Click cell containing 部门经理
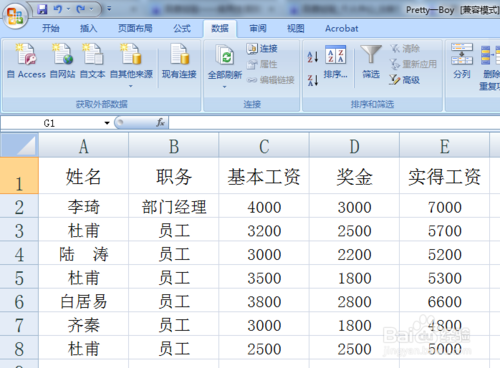The image size is (500, 368). [174, 207]
